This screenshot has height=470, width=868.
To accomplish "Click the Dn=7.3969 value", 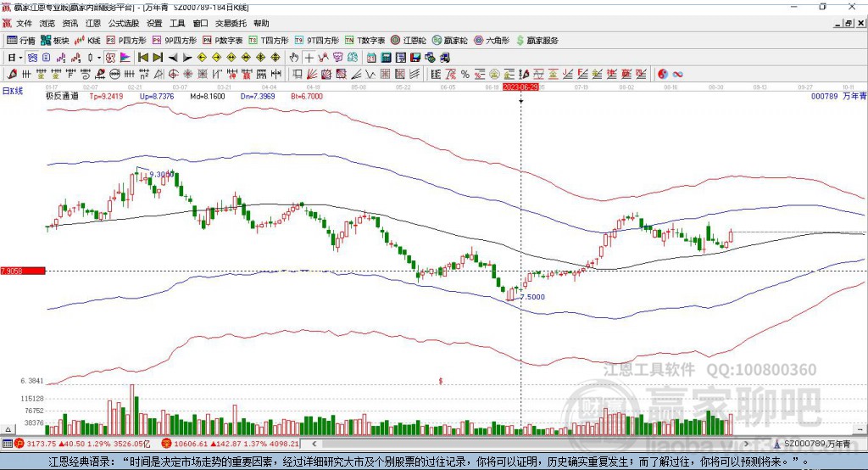I will pyautogui.click(x=258, y=96).
